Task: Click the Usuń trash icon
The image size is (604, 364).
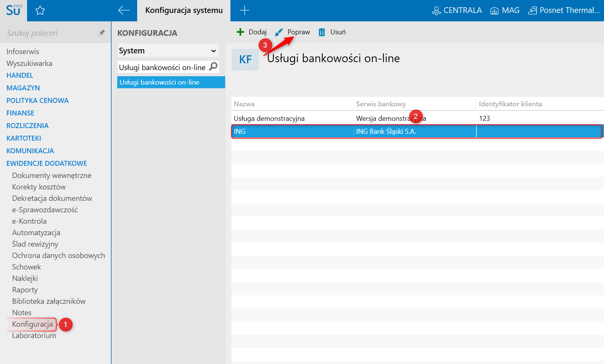Action: pos(322,32)
